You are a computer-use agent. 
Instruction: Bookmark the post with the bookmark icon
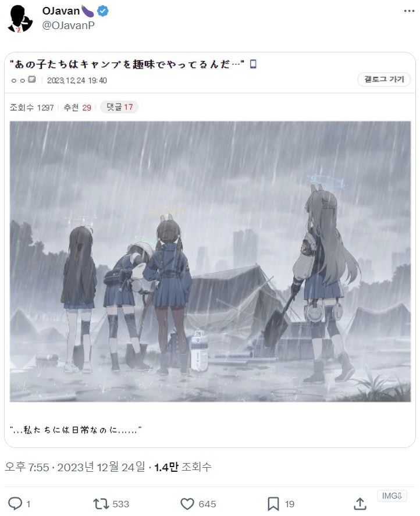point(273,504)
